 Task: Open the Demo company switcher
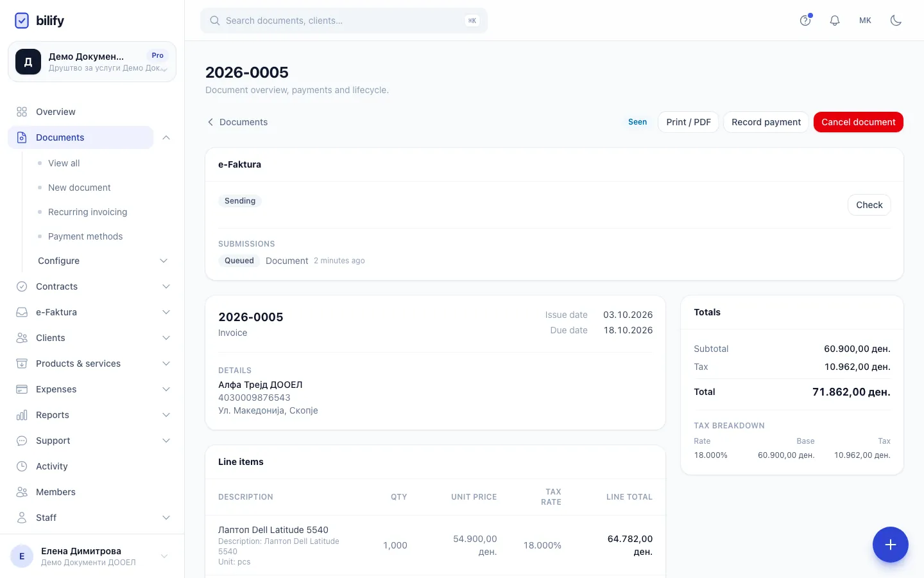(92, 62)
